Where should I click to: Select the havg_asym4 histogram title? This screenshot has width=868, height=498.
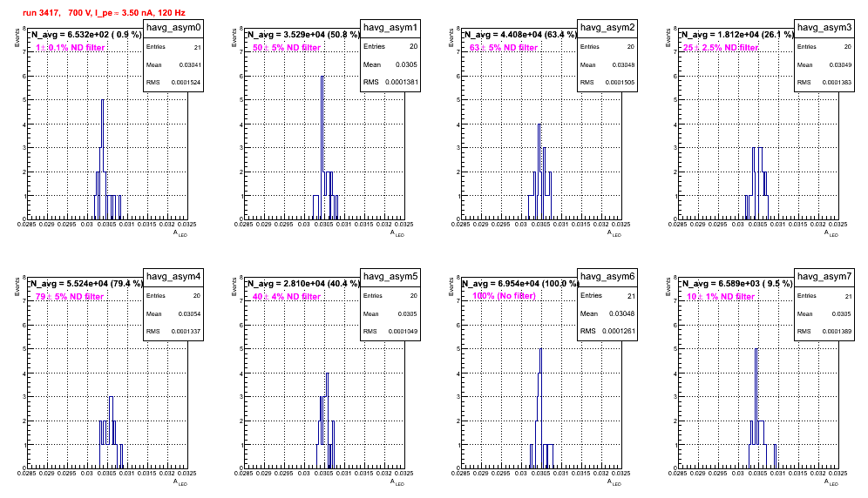click(x=173, y=277)
